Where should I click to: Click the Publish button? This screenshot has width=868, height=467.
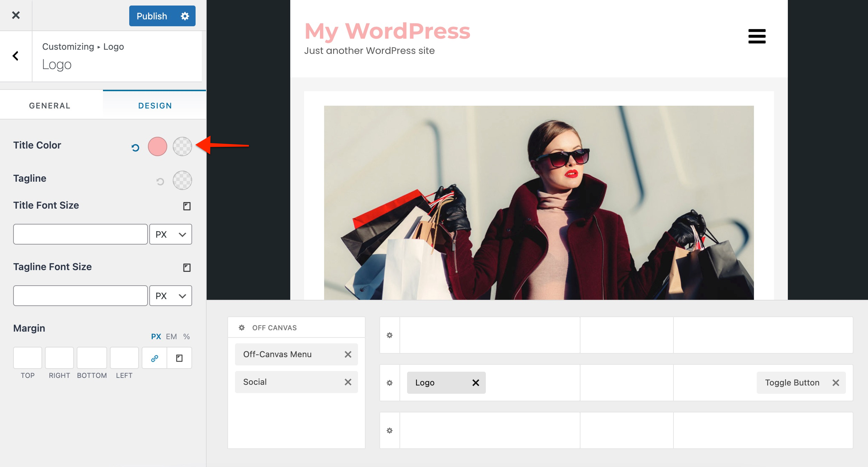pyautogui.click(x=152, y=16)
